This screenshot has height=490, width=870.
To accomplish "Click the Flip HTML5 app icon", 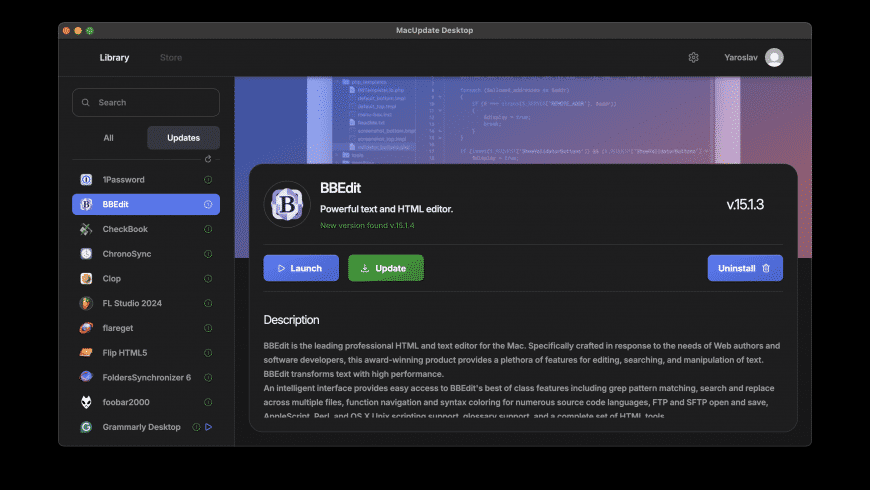I will (86, 352).
